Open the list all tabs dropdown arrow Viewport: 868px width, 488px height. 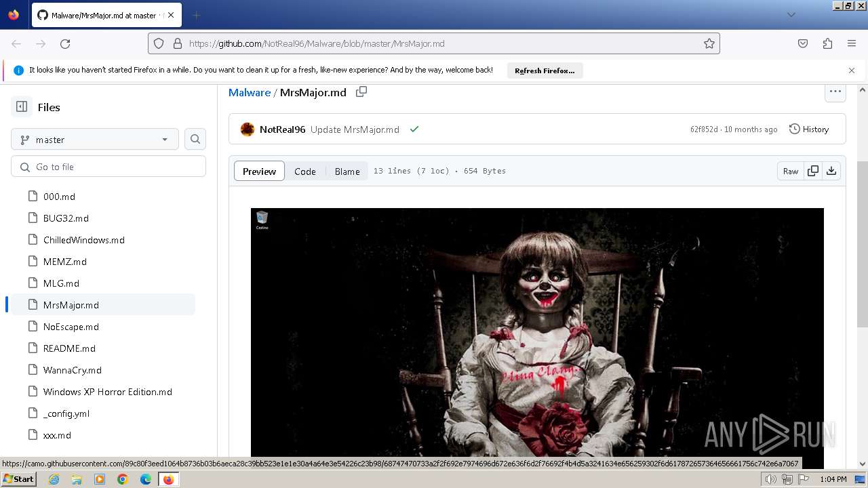pos(791,15)
